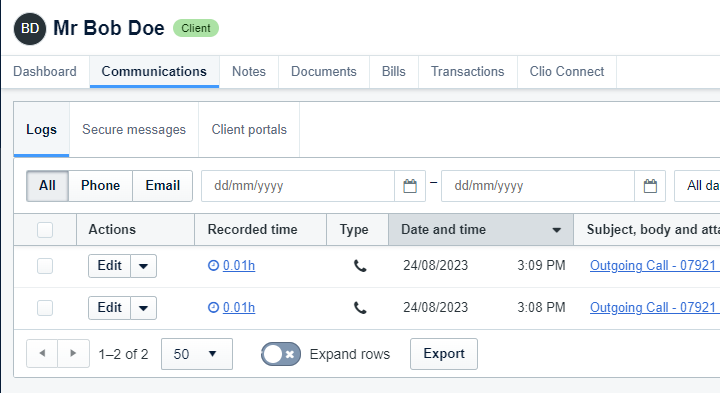The width and height of the screenshot is (720, 393).
Task: Open Outgoing Call link at 3:09 PM
Action: pos(654,266)
